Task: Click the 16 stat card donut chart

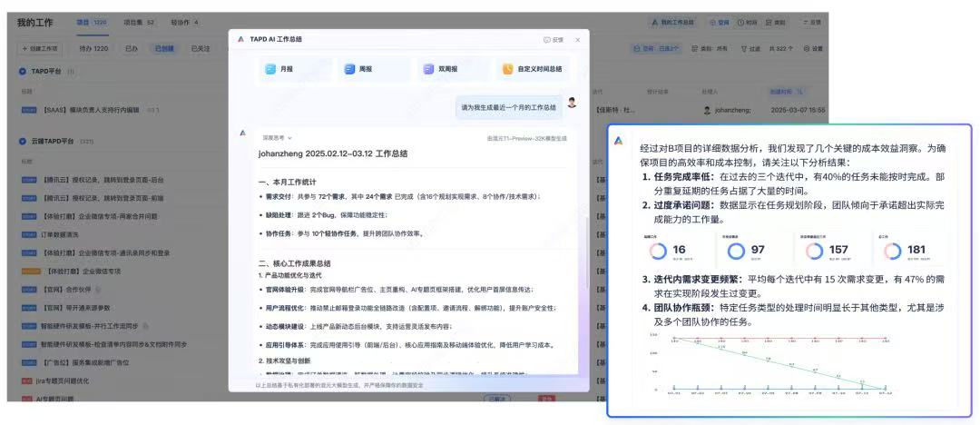Action: coord(658,252)
